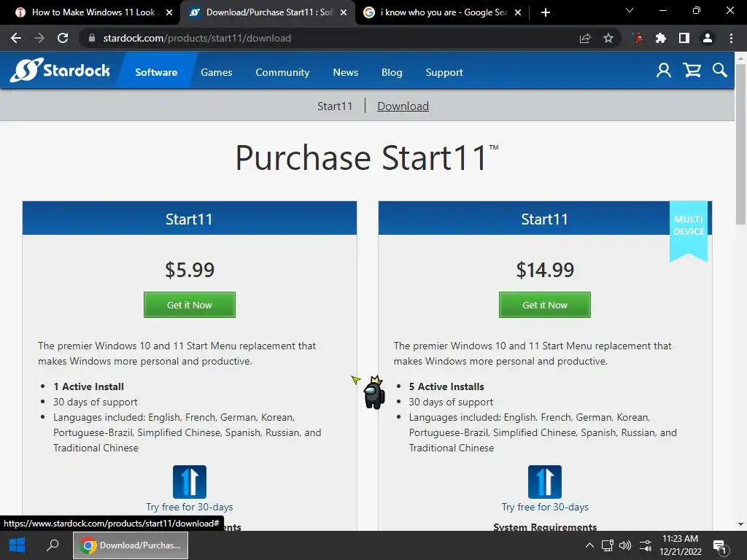Open the browser extensions puzzle icon

(661, 38)
